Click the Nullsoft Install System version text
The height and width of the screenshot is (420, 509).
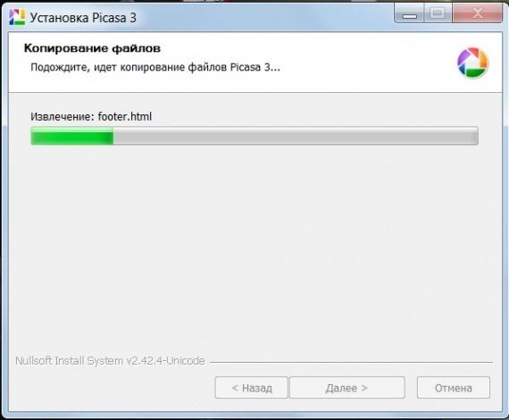click(110, 360)
